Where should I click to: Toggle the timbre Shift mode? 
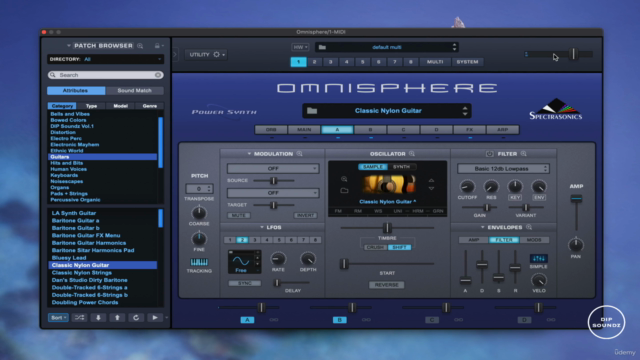(x=399, y=247)
